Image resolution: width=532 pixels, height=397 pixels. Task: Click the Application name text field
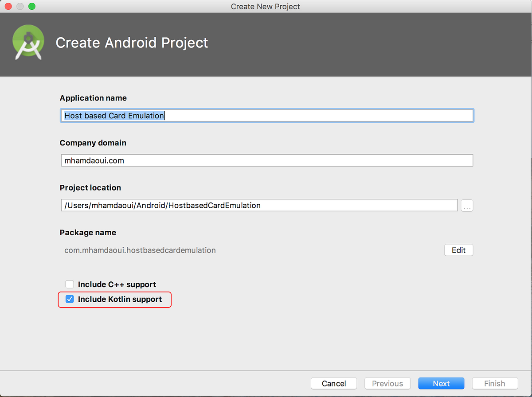click(x=266, y=116)
